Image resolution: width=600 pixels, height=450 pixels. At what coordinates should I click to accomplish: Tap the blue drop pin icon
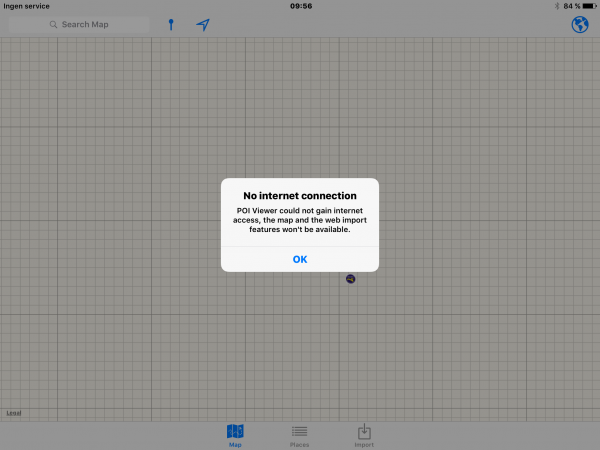171,24
